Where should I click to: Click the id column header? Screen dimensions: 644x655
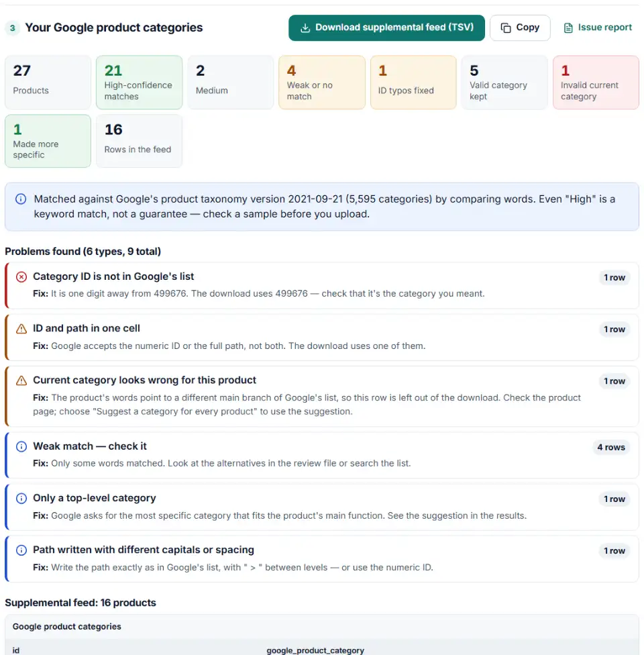(16, 650)
